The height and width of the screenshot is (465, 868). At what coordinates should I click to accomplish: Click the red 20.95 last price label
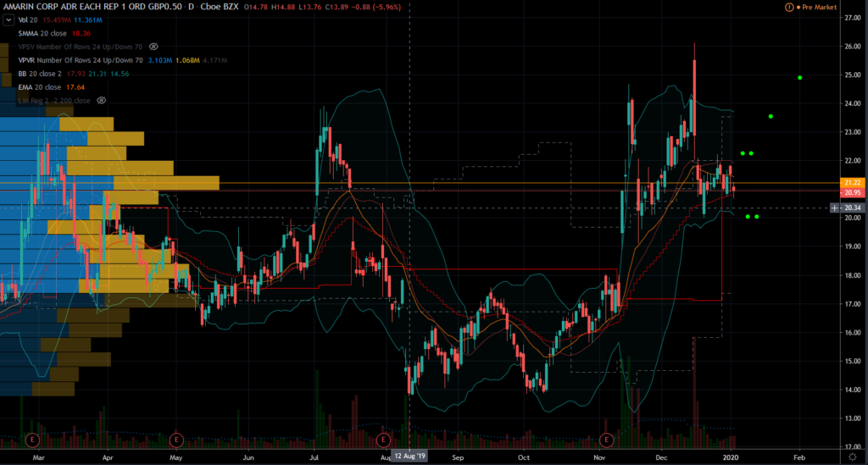(852, 192)
